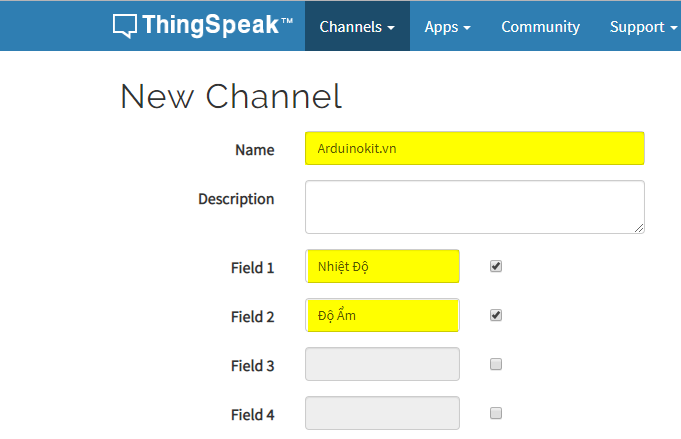Click the Description field label

coord(236,199)
